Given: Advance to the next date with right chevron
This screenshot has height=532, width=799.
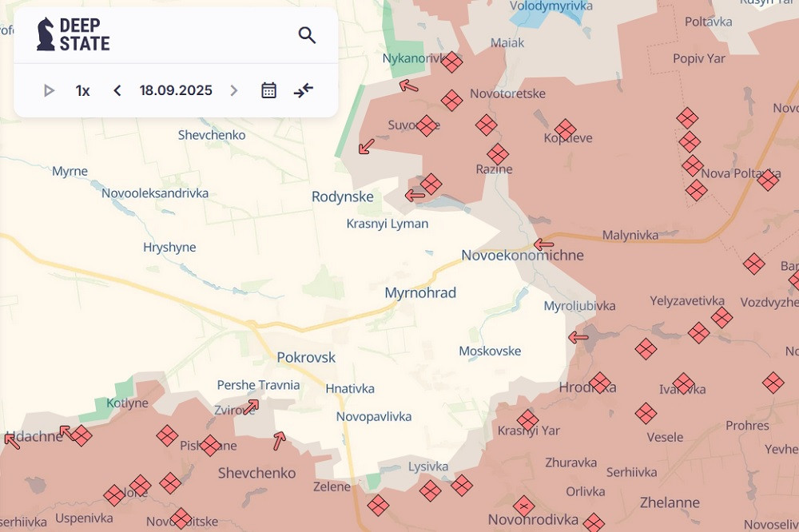Looking at the screenshot, I should click(233, 90).
